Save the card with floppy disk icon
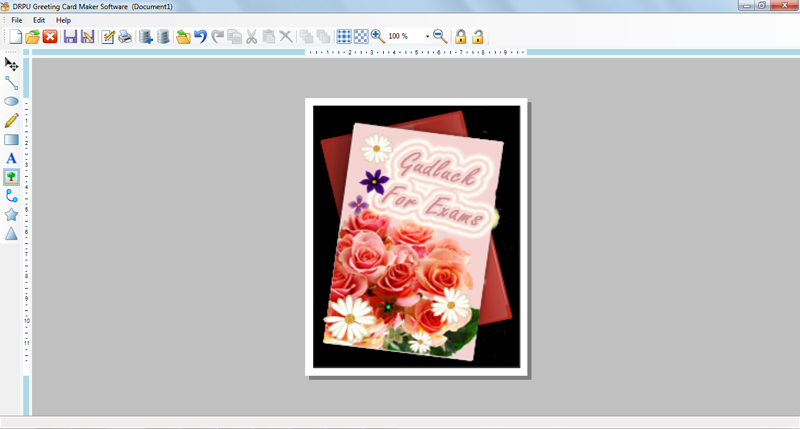800x429 pixels. pyautogui.click(x=70, y=36)
